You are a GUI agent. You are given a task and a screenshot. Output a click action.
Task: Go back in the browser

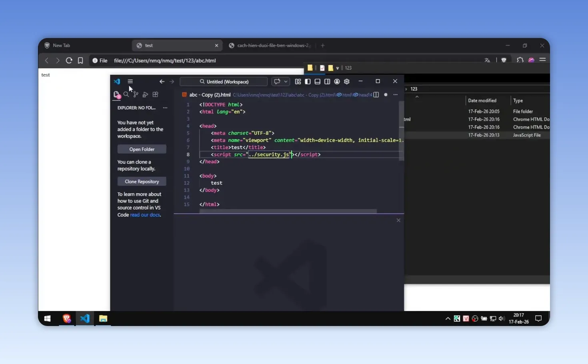pyautogui.click(x=47, y=60)
